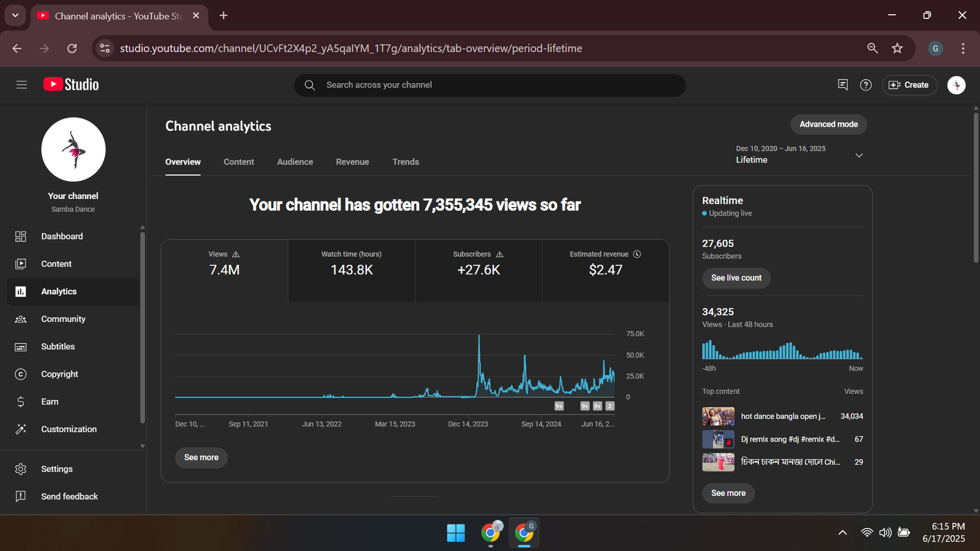The width and height of the screenshot is (980, 551).
Task: Click the volume speaker icon in tray
Action: [x=885, y=533]
